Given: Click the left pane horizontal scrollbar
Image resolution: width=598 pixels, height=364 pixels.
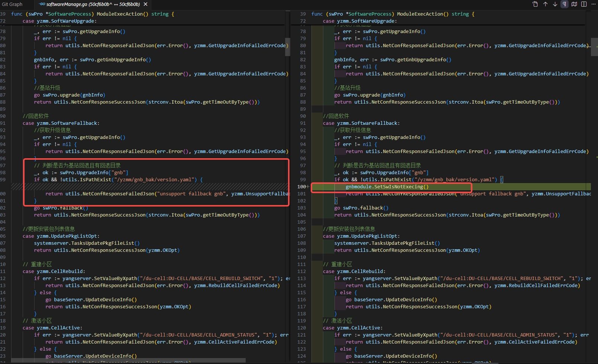Looking at the screenshot, I should (128, 360).
